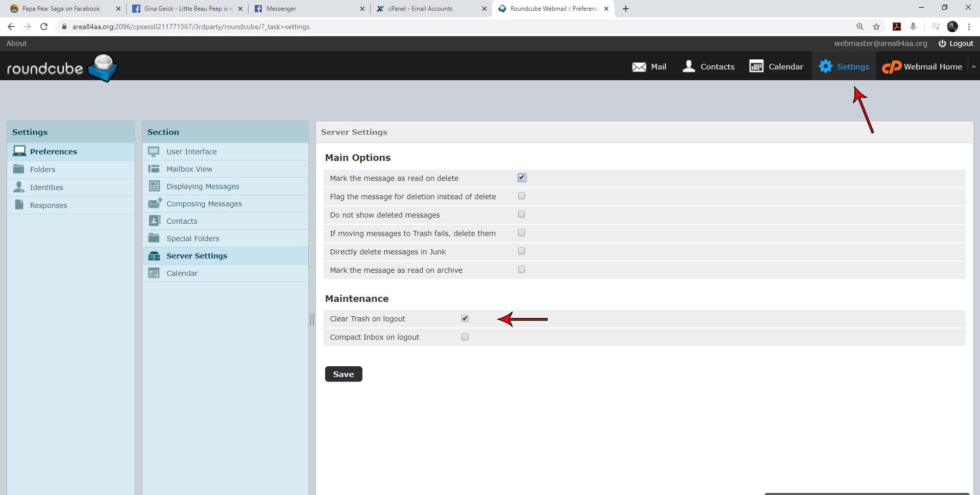
Task: Open the Mailbox View section
Action: pos(189,169)
